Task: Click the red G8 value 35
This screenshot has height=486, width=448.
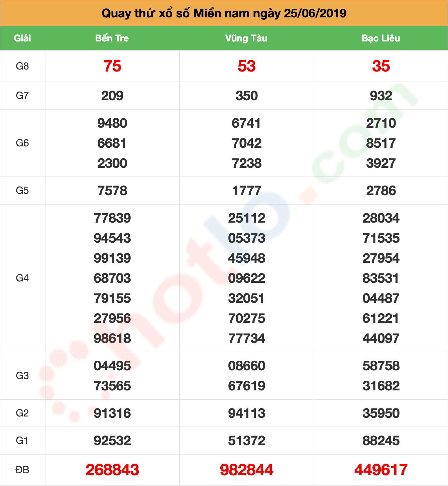Action: pyautogui.click(x=381, y=66)
